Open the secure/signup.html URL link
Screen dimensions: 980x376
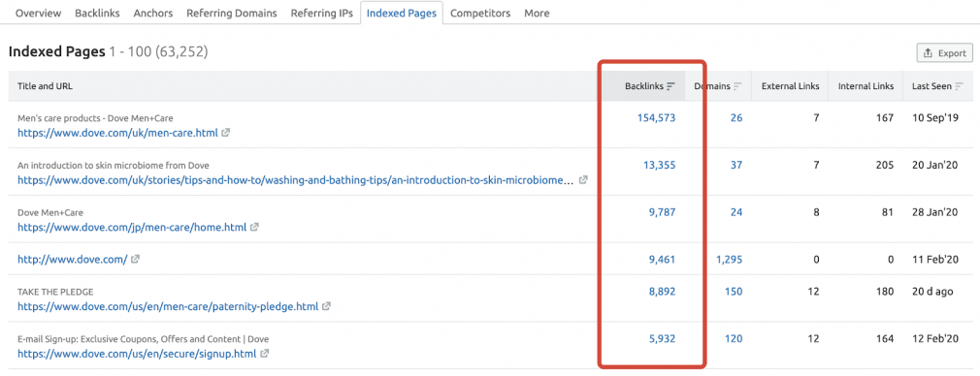137,354
